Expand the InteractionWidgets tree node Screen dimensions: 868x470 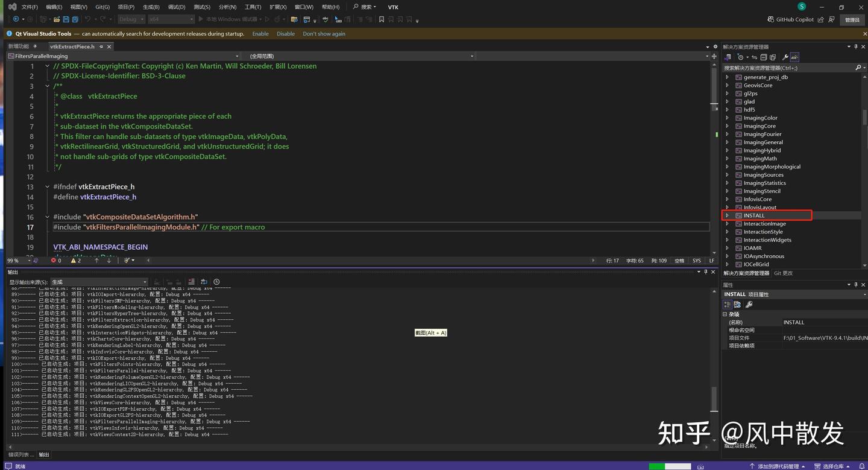(727, 240)
